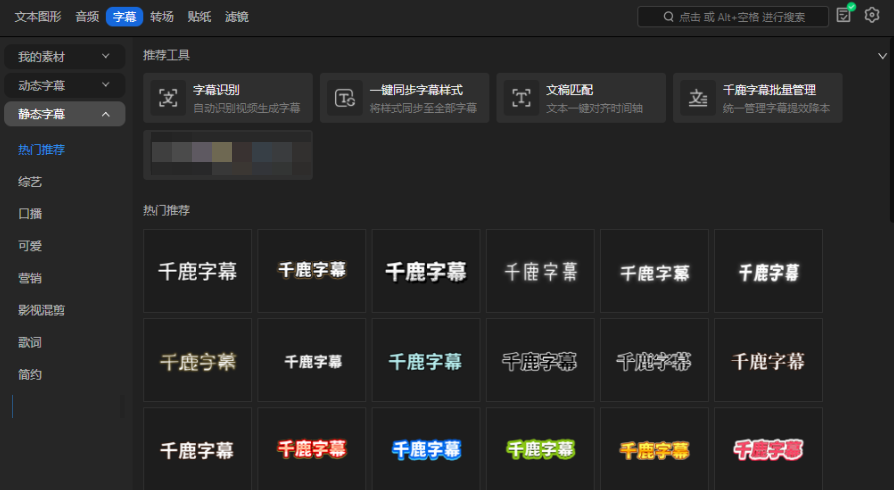
Task: Click the 文稿匹配 script matching icon
Action: coord(521,98)
